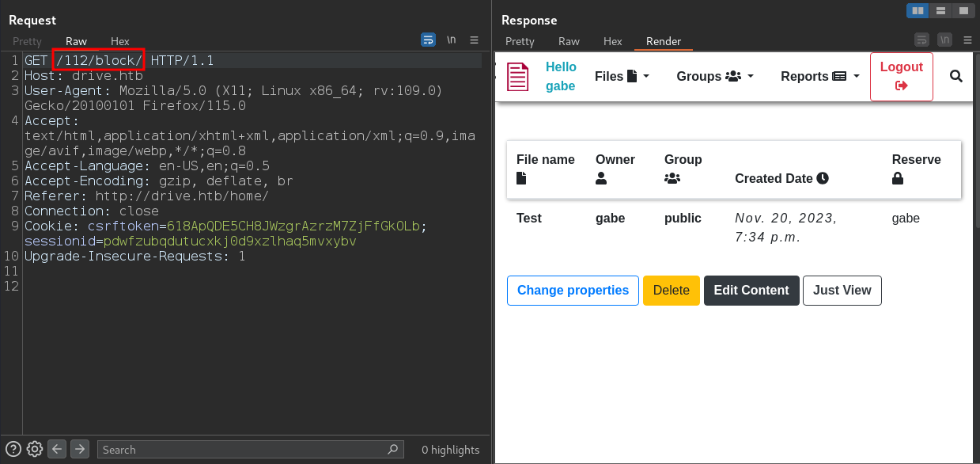This screenshot has width=980, height=464.
Task: Click the Logout button
Action: (x=902, y=76)
